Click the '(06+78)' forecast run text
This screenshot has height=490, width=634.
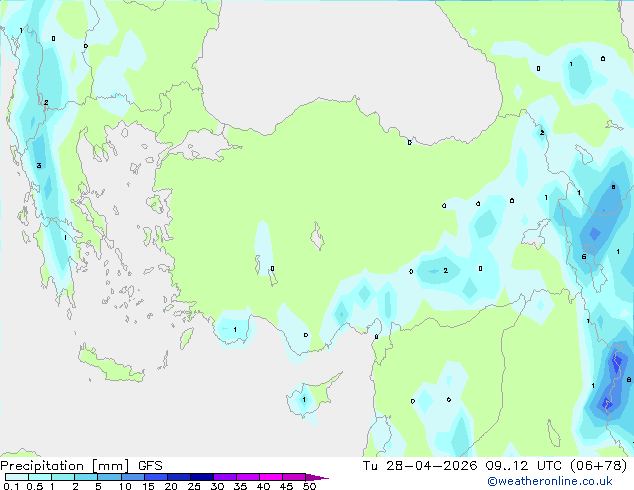tap(598, 466)
